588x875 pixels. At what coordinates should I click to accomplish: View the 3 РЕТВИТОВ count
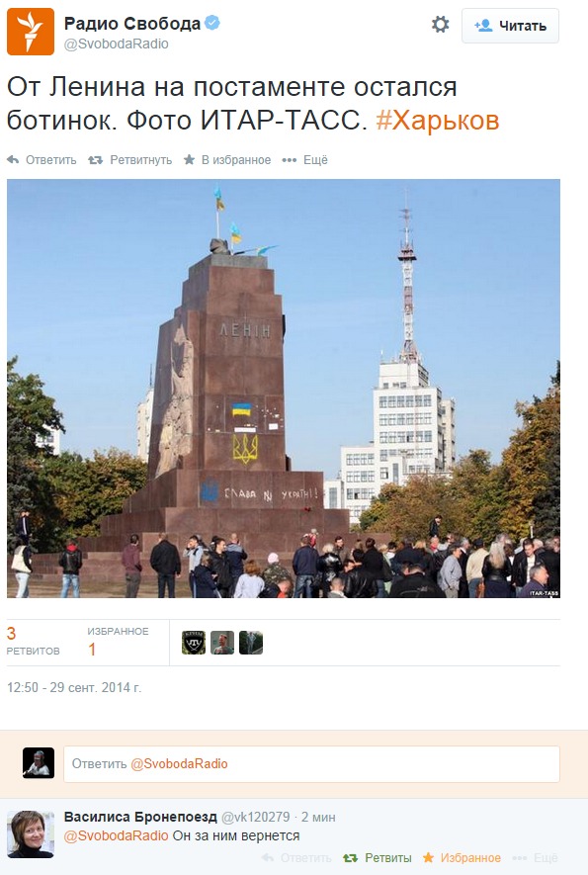click(33, 642)
